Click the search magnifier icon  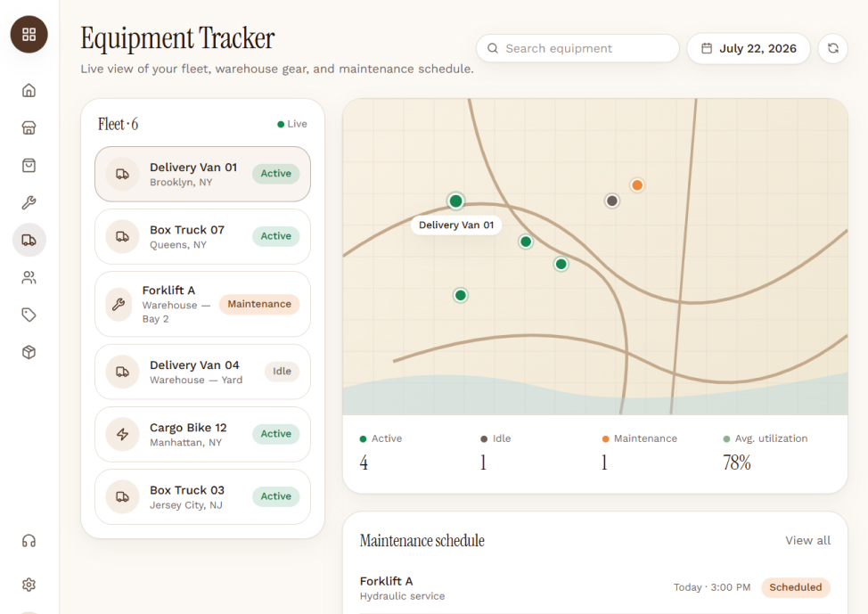point(493,48)
